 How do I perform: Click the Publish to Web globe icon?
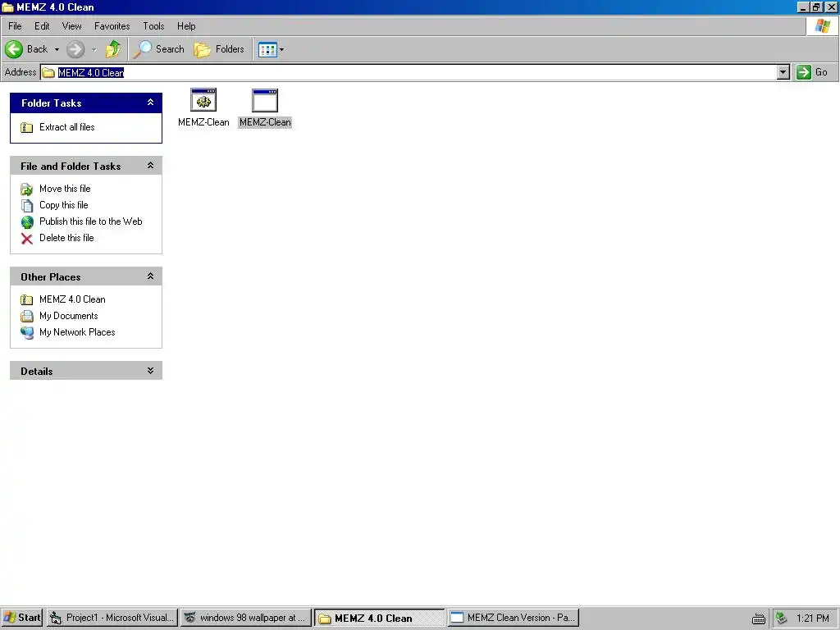click(x=27, y=221)
